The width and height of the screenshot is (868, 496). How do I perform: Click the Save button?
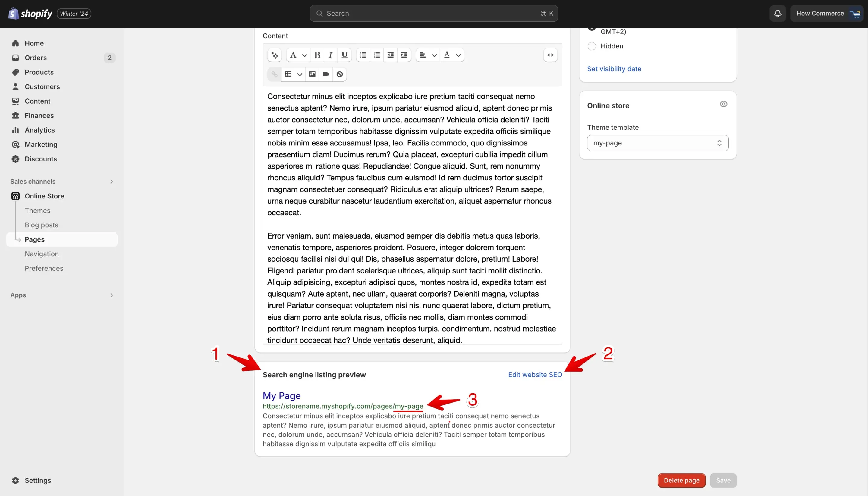point(723,480)
